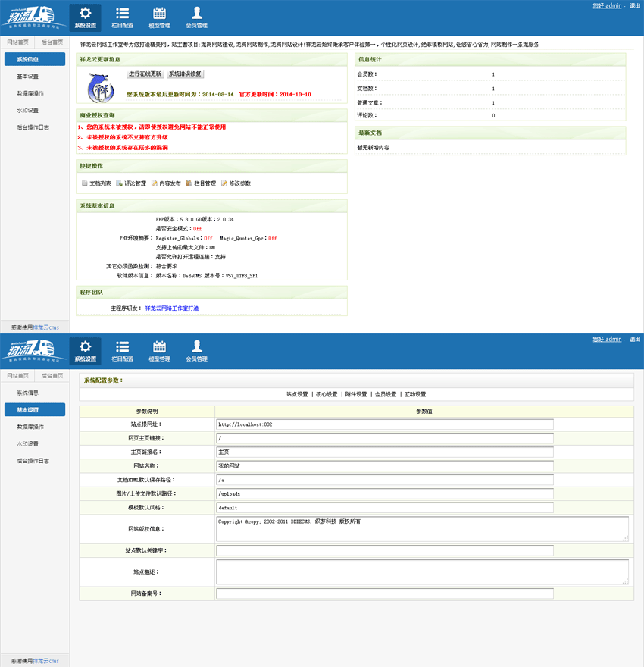This screenshot has height=667, width=644.
Task: Go to the 会员设置 tab
Action: coord(385,394)
